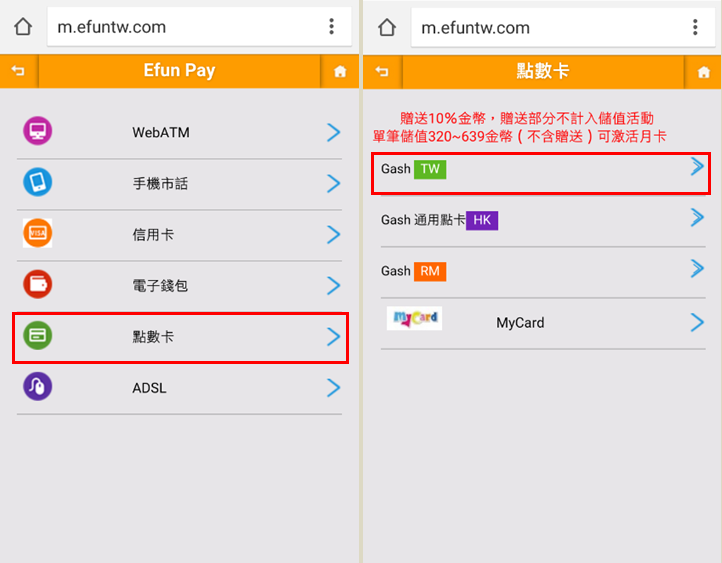Click the orange RM badge
The image size is (722, 563).
click(430, 271)
